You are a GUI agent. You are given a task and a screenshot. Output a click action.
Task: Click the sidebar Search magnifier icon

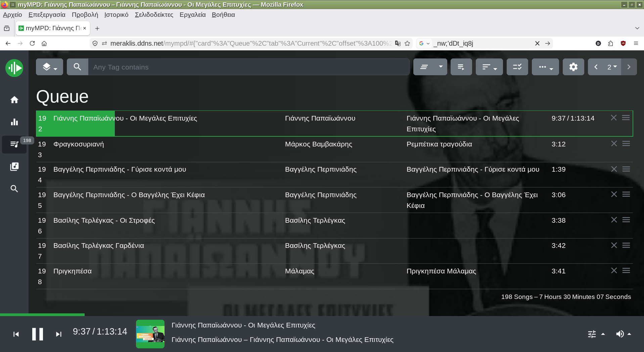[14, 189]
